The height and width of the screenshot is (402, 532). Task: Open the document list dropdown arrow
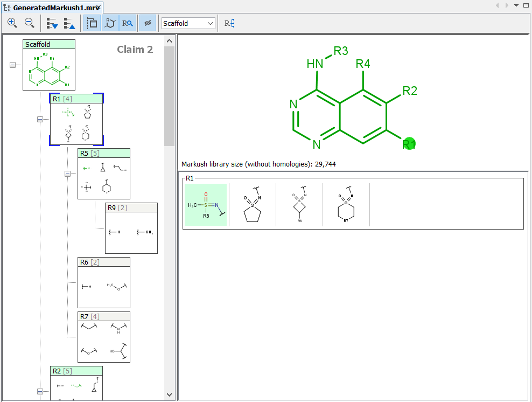pyautogui.click(x=516, y=5)
